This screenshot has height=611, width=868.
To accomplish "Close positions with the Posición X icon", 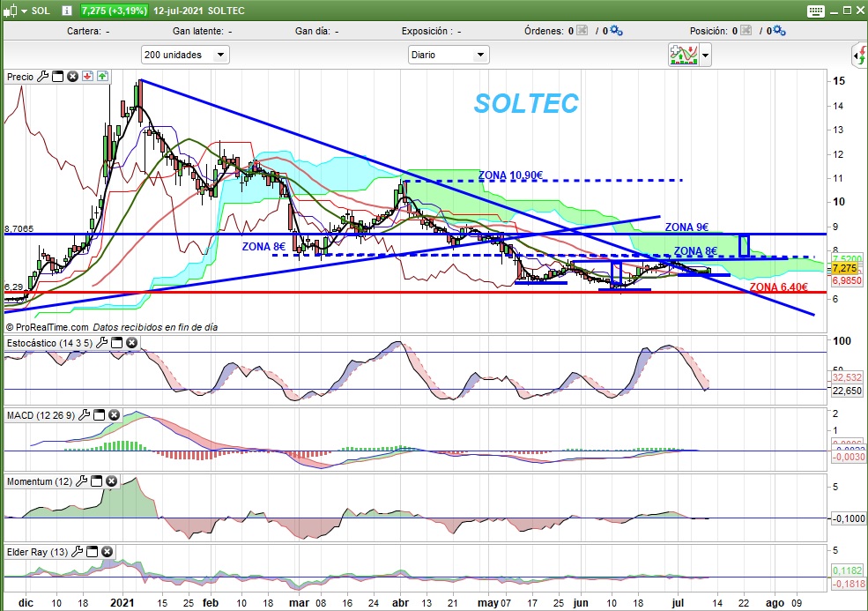I will 746,31.
